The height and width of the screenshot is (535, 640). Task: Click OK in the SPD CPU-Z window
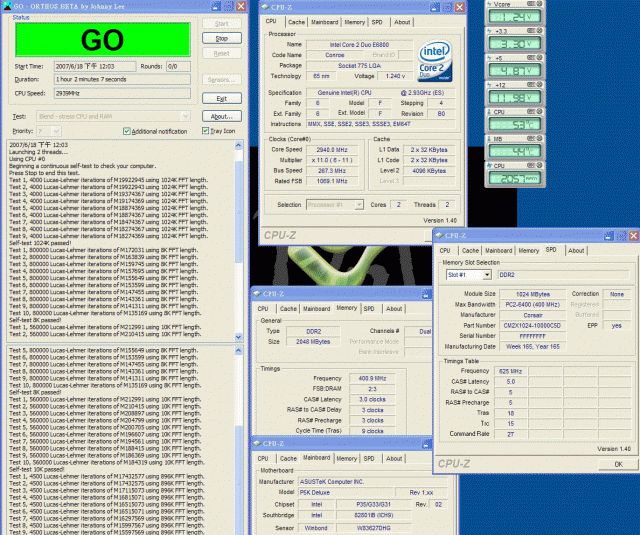click(618, 464)
